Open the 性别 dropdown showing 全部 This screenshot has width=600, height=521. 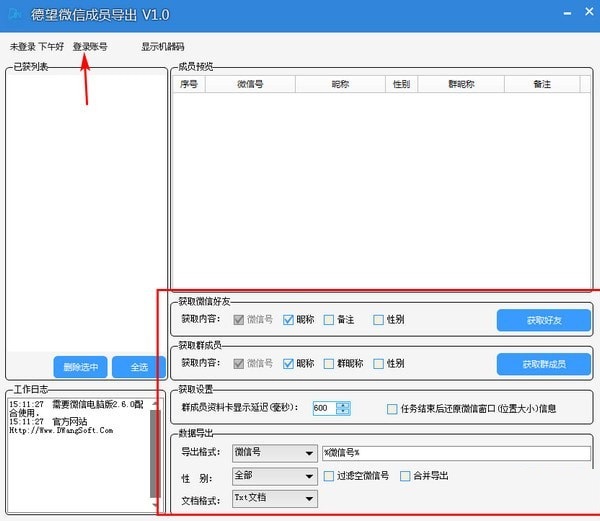309,476
